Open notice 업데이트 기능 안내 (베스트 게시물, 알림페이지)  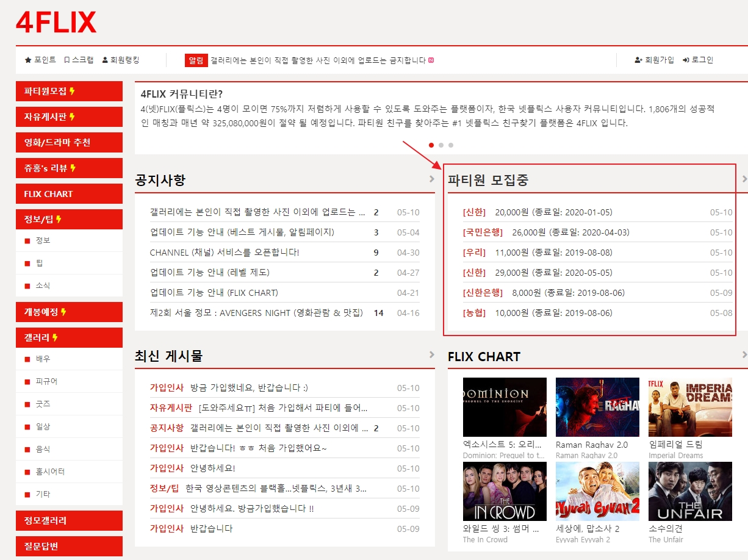[x=242, y=232]
